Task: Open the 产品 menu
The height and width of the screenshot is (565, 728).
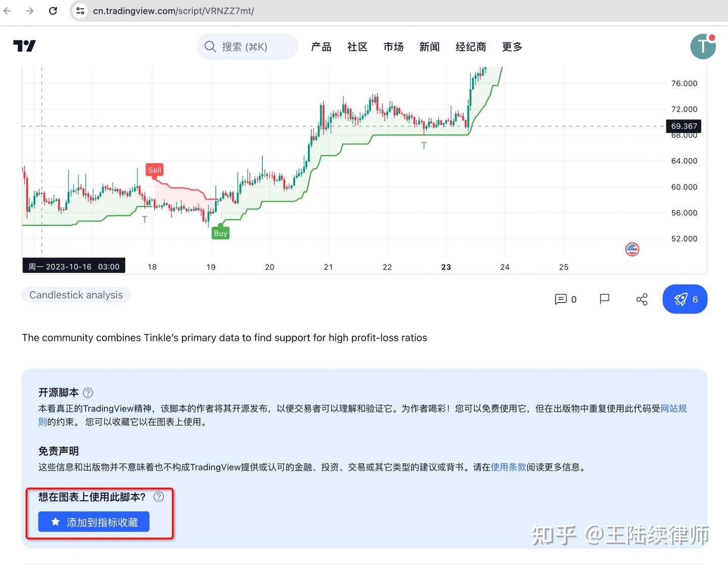Action: coord(321,47)
